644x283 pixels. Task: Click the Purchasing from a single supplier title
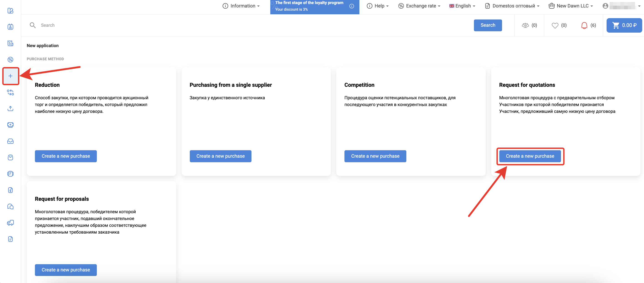(230, 85)
